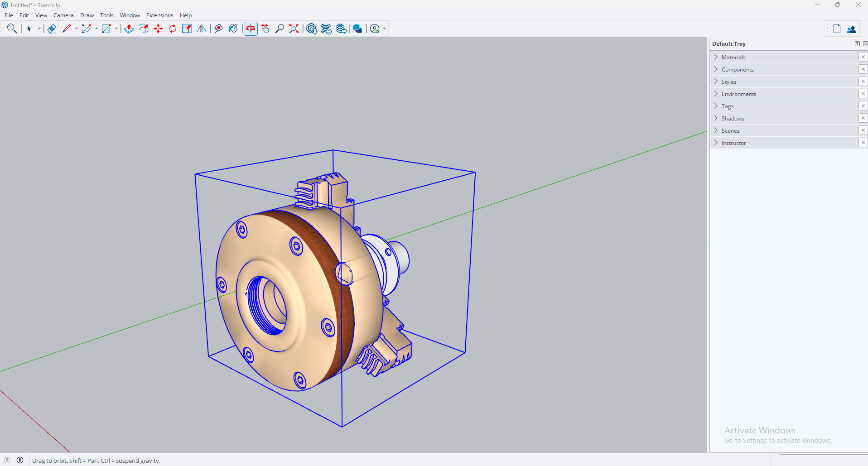
Task: Click the Zoom Extents tool
Action: (294, 29)
